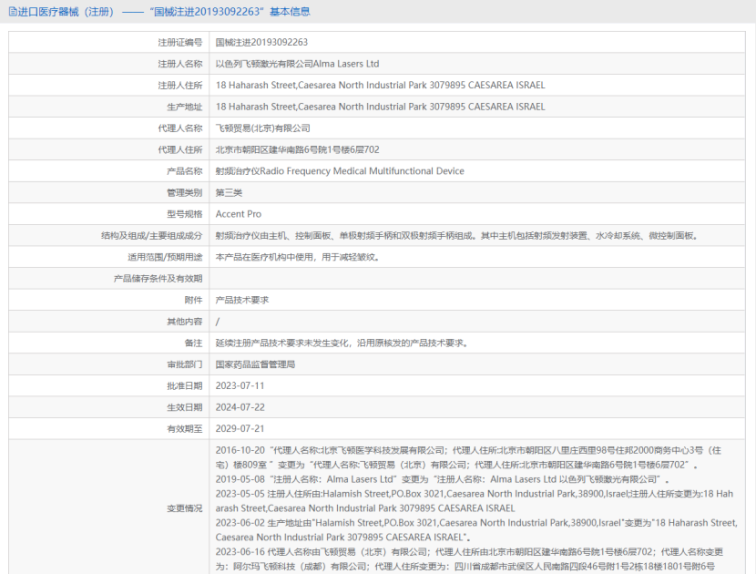
Task: Select the expiry date 2029-07-21
Action: pyautogui.click(x=240, y=429)
